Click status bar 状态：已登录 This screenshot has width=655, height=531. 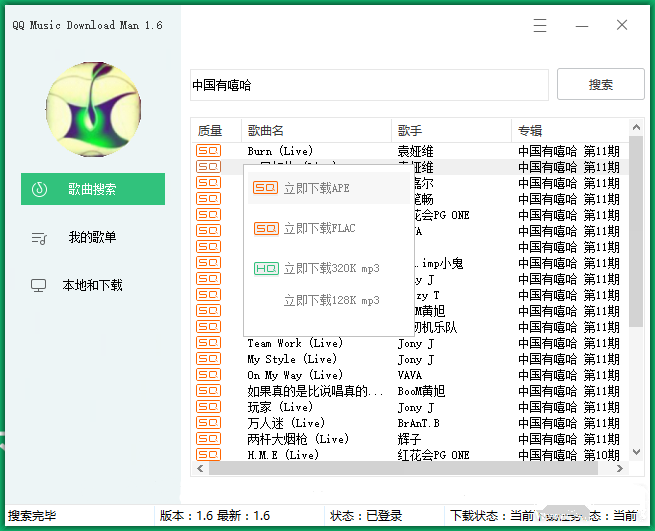pyautogui.click(x=366, y=516)
